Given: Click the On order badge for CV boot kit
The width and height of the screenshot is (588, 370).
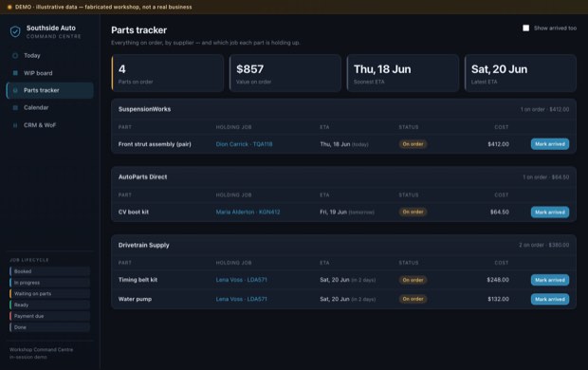Looking at the screenshot, I should coord(413,212).
